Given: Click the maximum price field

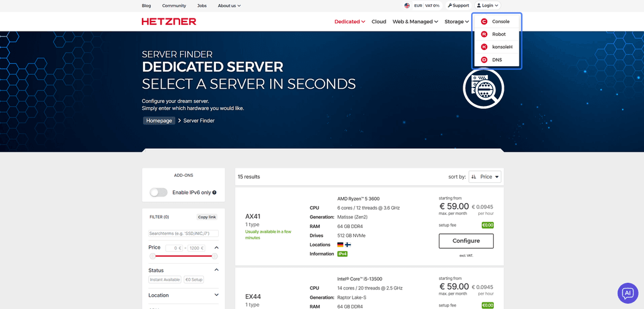Looking at the screenshot, I should (197, 248).
